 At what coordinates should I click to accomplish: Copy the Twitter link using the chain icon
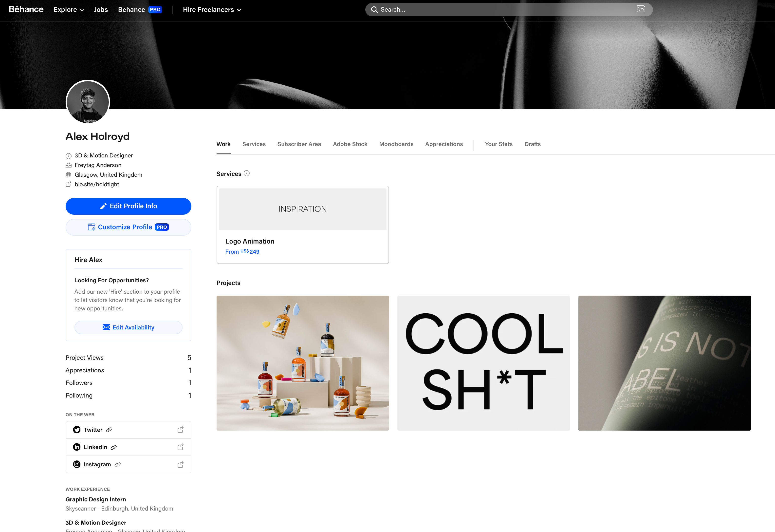point(109,430)
